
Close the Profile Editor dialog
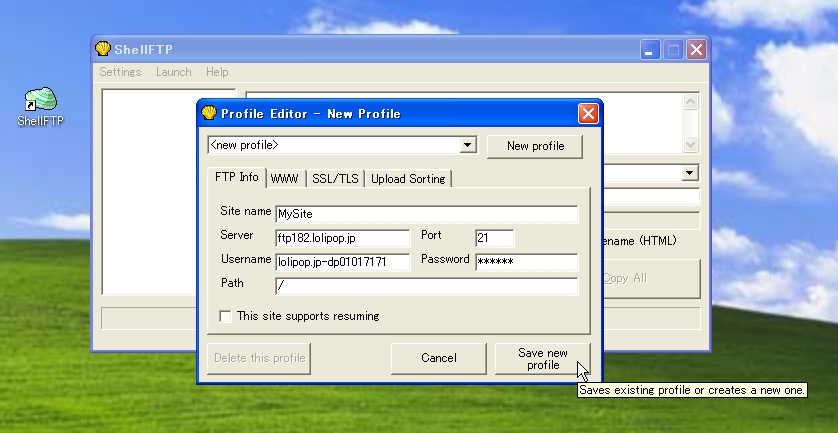click(588, 113)
